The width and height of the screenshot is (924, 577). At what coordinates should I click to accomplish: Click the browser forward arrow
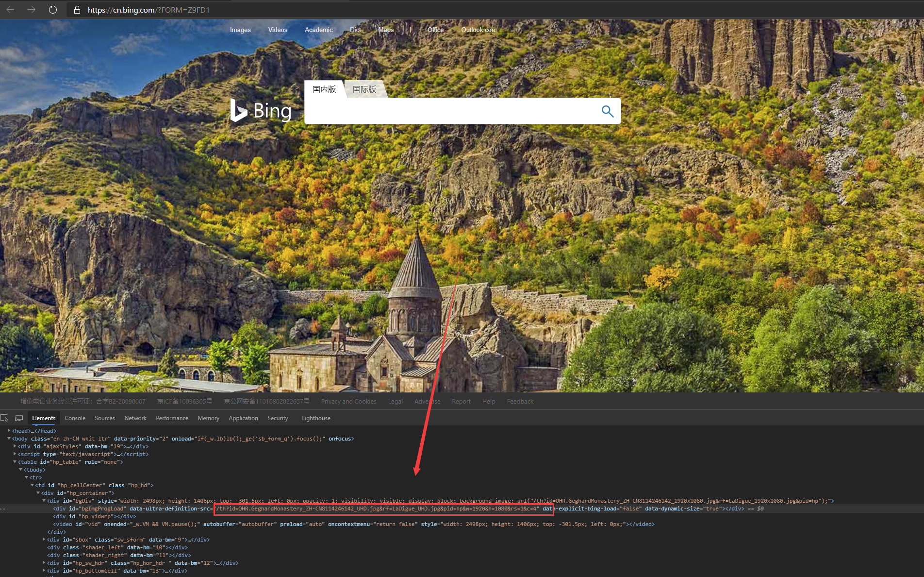32,10
